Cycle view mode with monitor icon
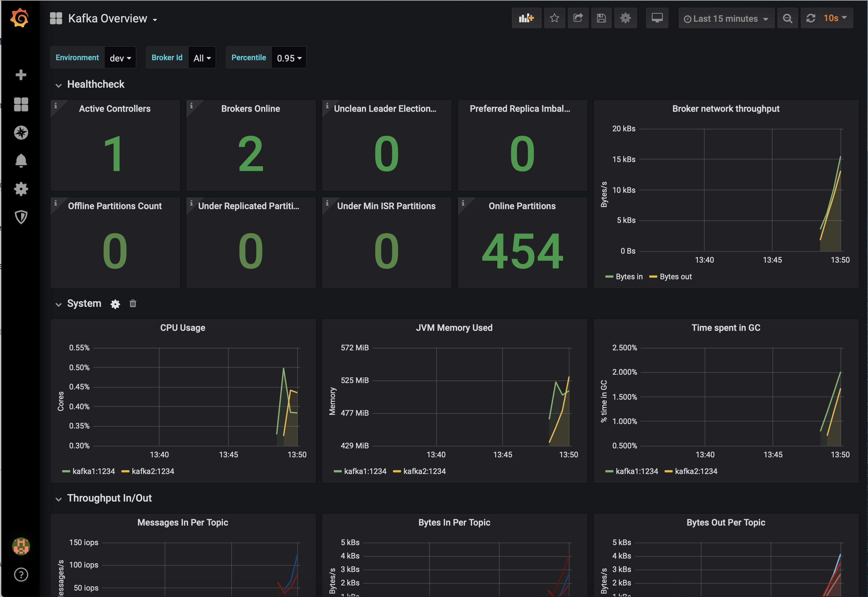This screenshot has width=868, height=597. [657, 18]
